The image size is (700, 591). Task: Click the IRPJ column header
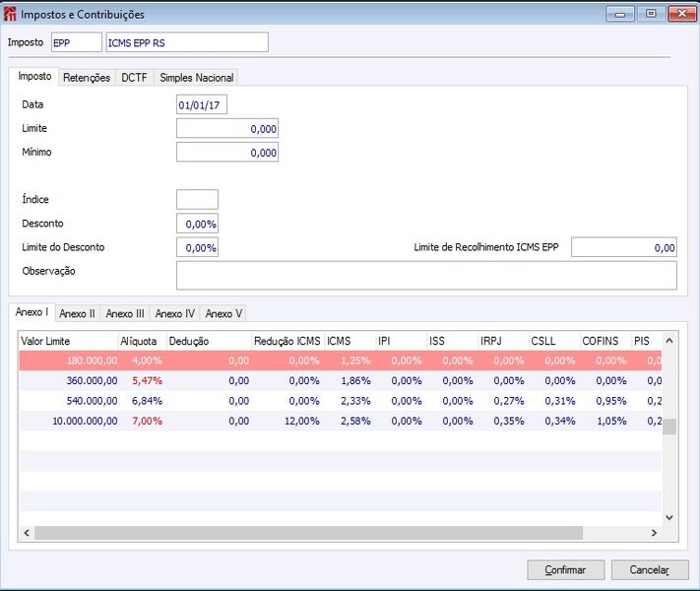504,341
